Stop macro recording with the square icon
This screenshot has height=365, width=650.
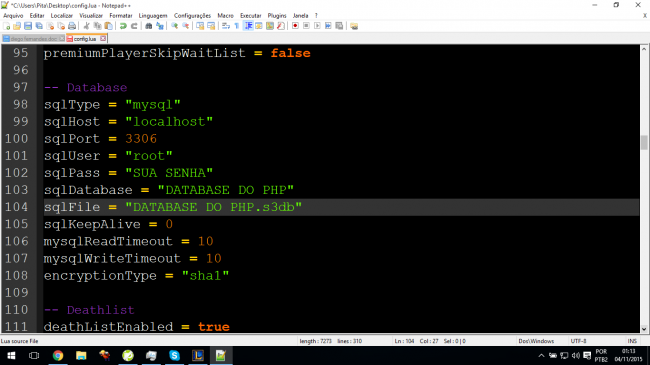click(x=306, y=26)
